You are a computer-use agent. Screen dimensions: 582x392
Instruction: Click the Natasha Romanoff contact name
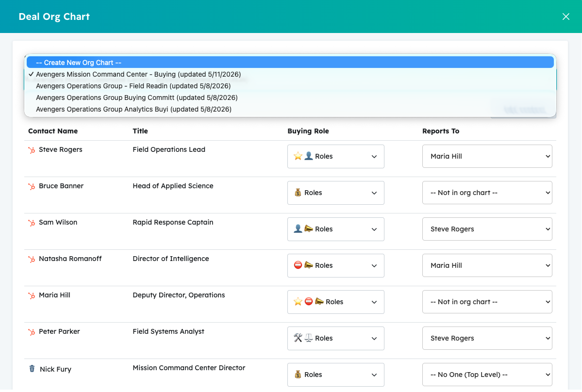point(70,259)
